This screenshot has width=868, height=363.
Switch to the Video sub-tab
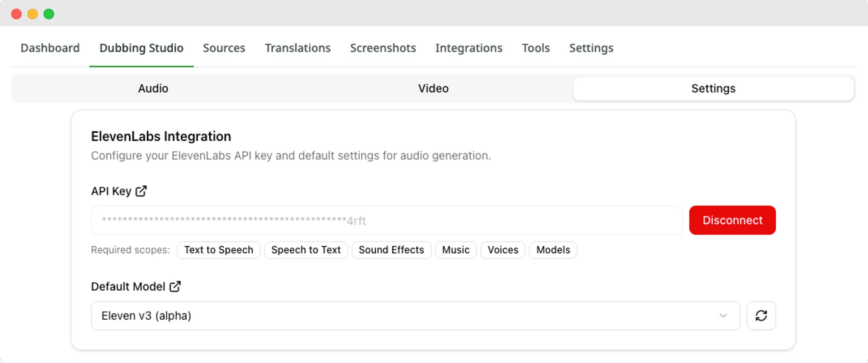click(433, 88)
